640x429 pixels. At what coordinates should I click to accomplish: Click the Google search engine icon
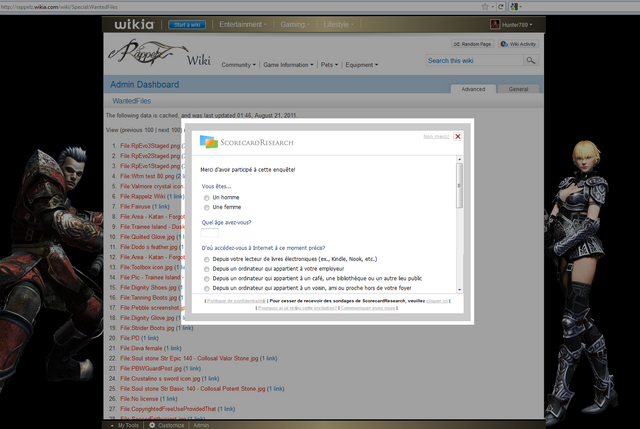pyautogui.click(x=514, y=7)
